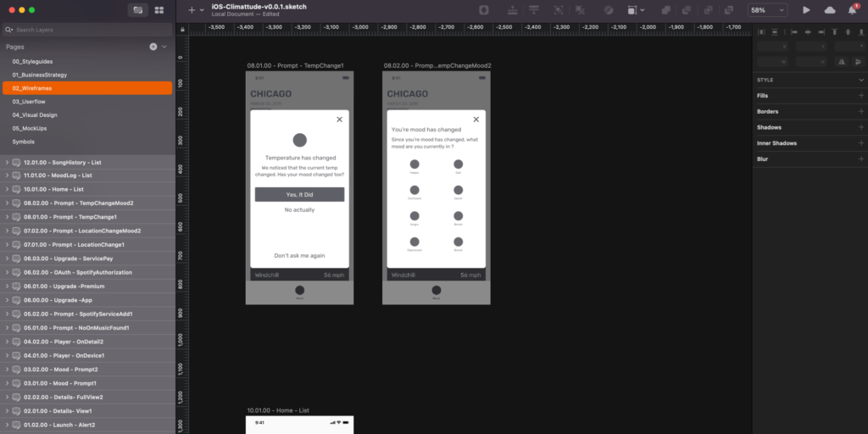Add a fill with Fills plus

click(x=861, y=96)
